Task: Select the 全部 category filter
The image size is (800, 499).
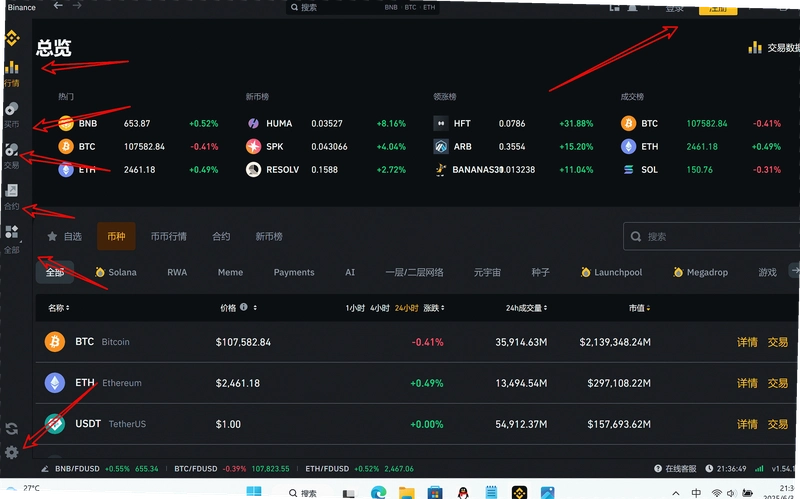Action: (x=55, y=272)
